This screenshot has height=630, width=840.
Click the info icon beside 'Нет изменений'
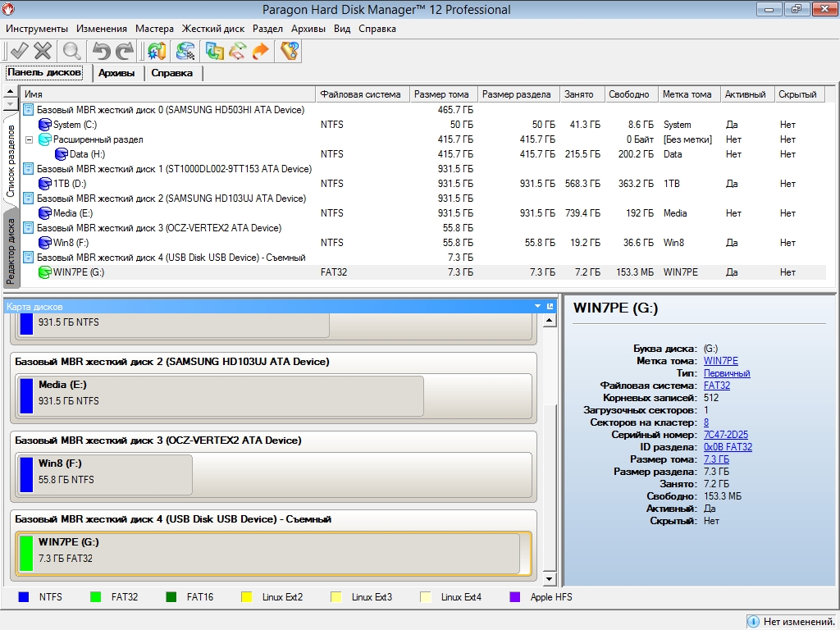pos(753,622)
